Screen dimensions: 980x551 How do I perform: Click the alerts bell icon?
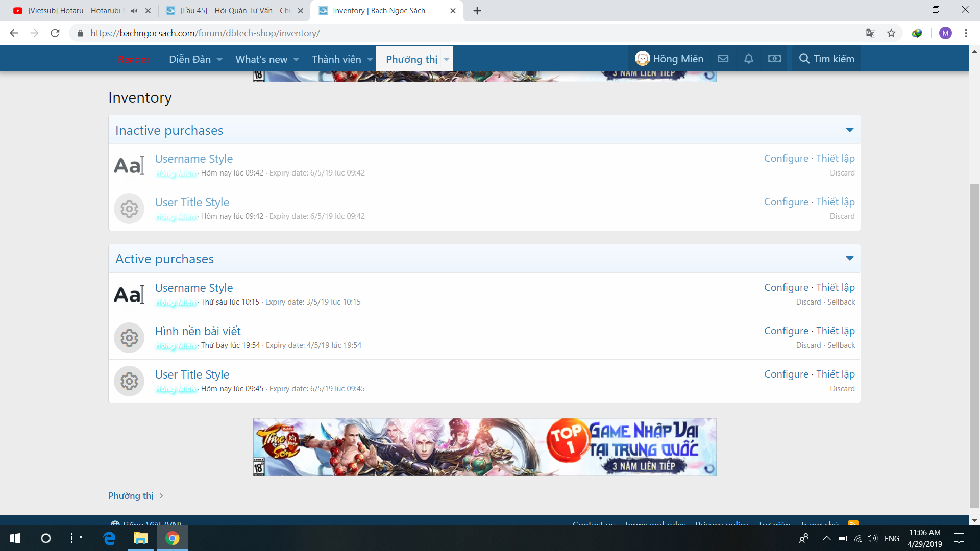(748, 59)
